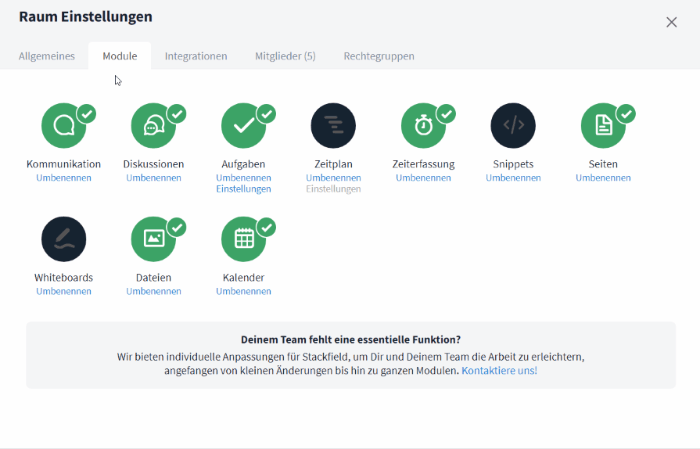The image size is (700, 449).
Task: Click the Zeiterfassung stopwatch icon
Action: 424,126
